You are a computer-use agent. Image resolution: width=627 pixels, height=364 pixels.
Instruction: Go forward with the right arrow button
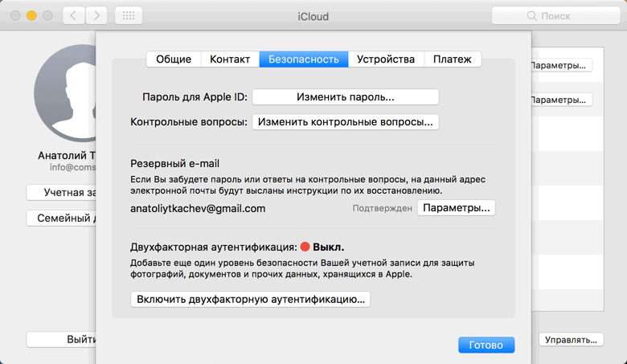click(x=96, y=16)
